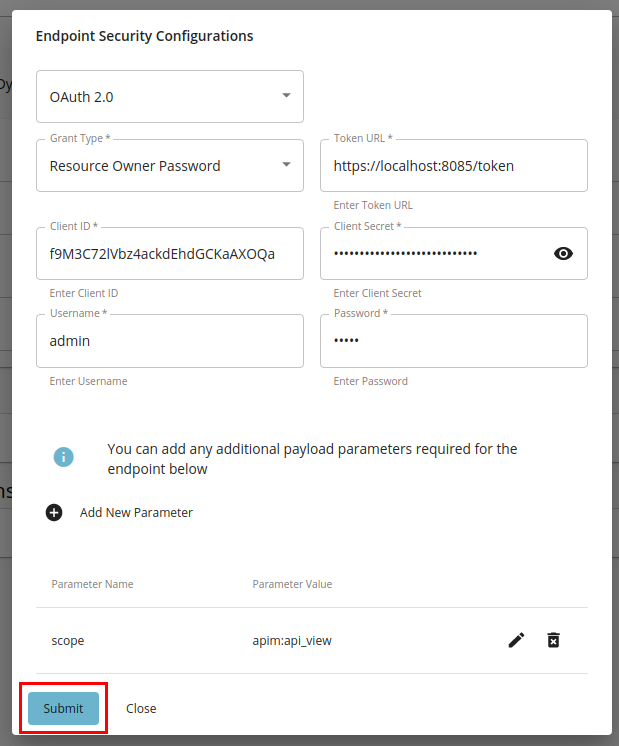Select the scope parameter name cell
This screenshot has height=746, width=619.
68,640
